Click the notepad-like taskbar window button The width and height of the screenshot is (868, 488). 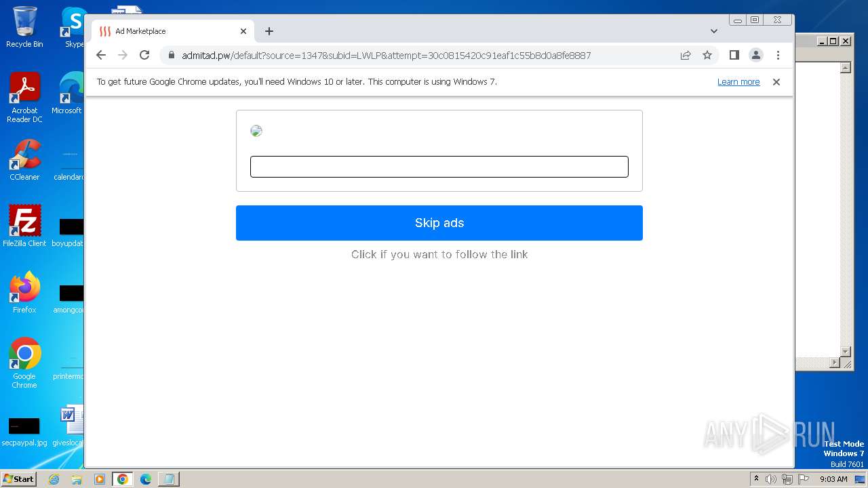click(x=168, y=479)
